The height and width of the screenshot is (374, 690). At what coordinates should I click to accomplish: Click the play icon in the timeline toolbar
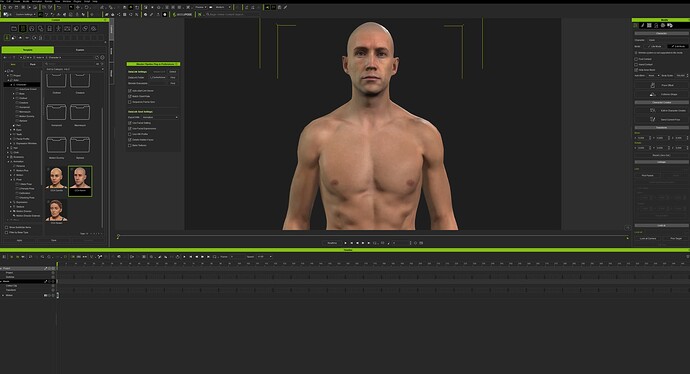pos(184,257)
